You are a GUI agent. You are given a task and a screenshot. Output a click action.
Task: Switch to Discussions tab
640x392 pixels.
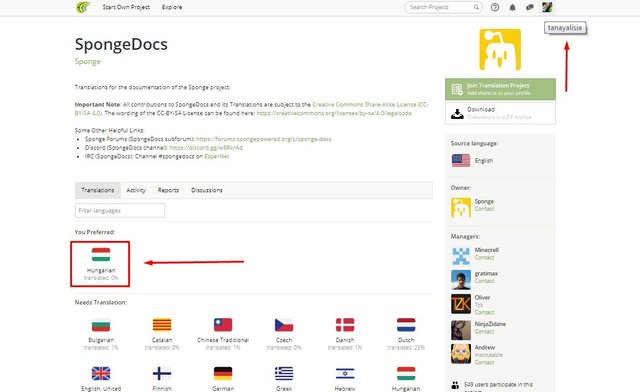tap(207, 190)
